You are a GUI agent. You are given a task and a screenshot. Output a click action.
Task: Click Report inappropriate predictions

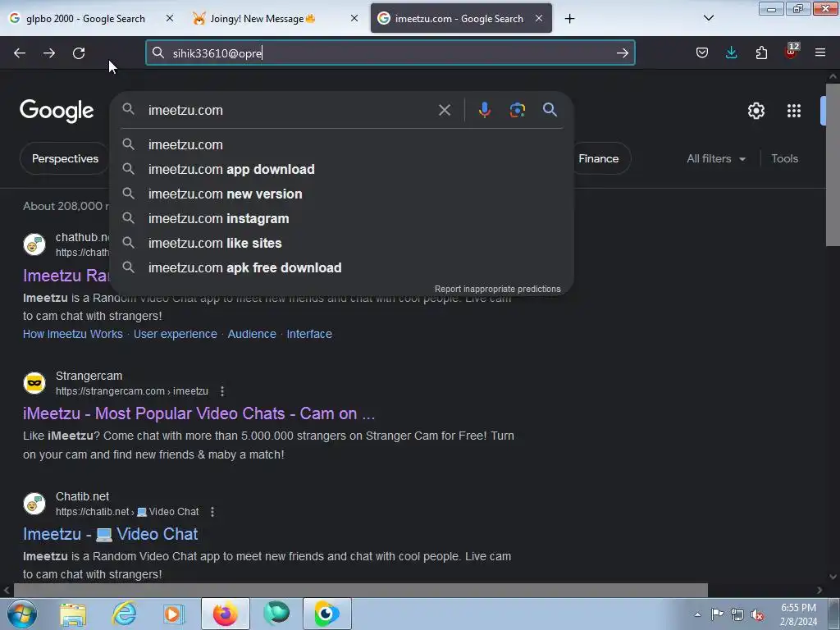497,290
